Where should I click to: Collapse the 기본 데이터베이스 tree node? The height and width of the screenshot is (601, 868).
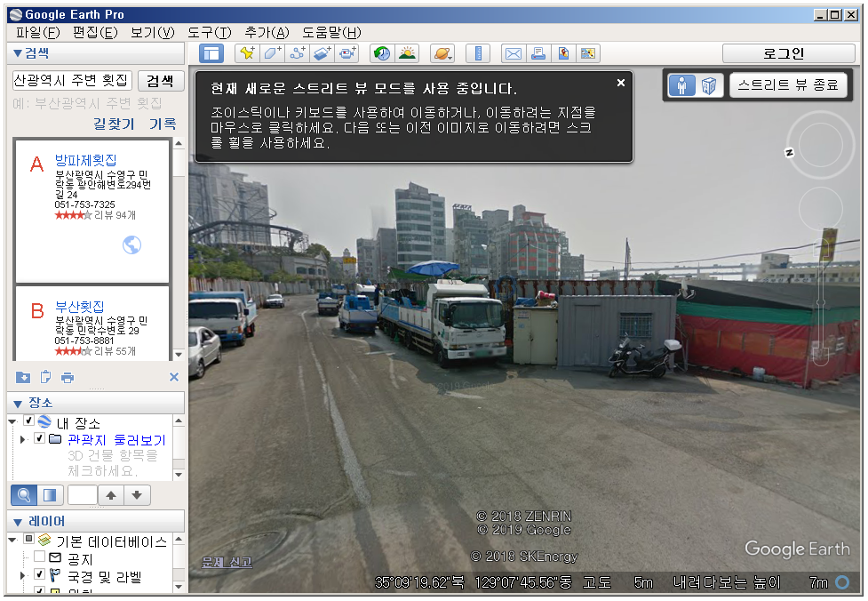pos(12,540)
